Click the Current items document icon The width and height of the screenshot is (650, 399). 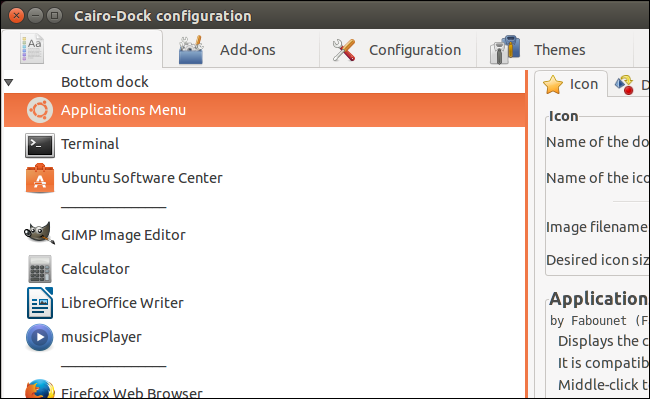(32, 49)
